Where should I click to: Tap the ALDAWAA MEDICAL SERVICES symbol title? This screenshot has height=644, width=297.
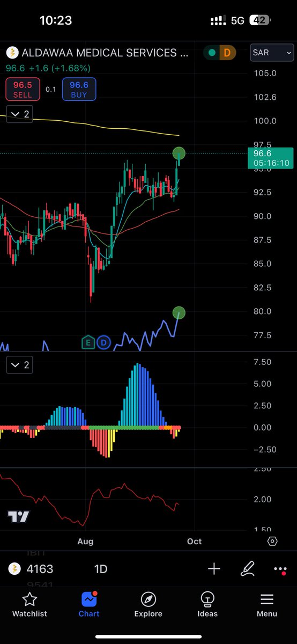[105, 53]
